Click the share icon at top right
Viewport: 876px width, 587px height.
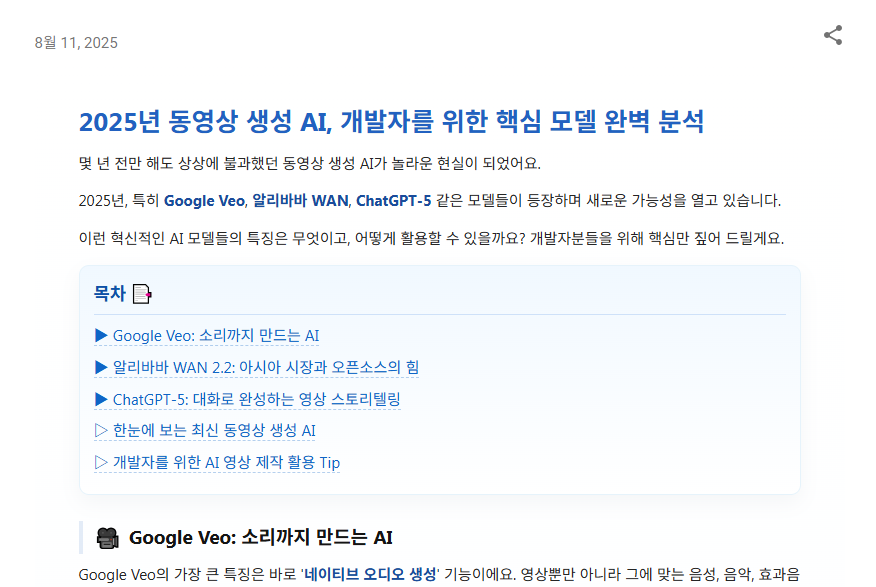(833, 36)
